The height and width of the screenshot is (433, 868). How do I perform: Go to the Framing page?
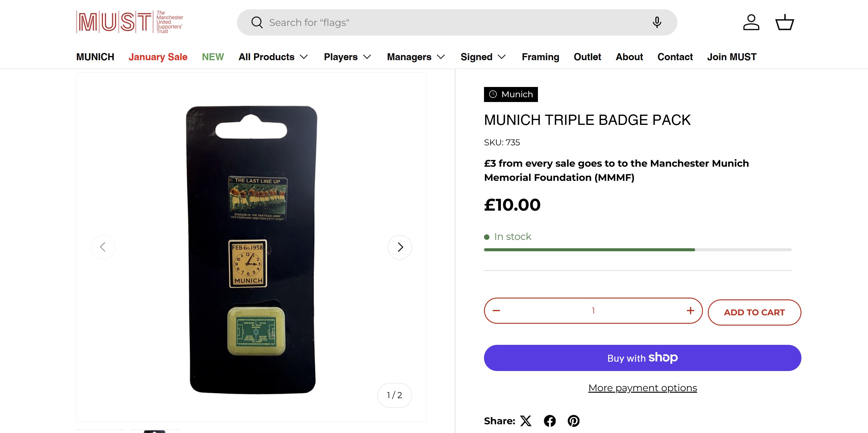pyautogui.click(x=541, y=57)
